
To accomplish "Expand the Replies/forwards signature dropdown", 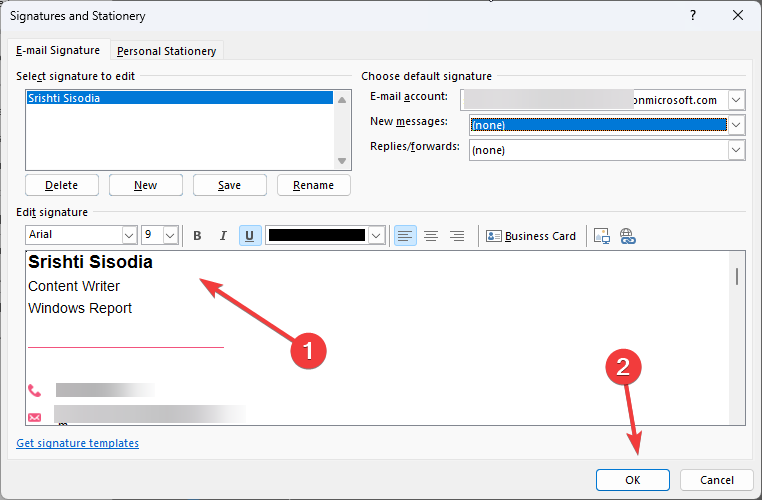I will (736, 150).
